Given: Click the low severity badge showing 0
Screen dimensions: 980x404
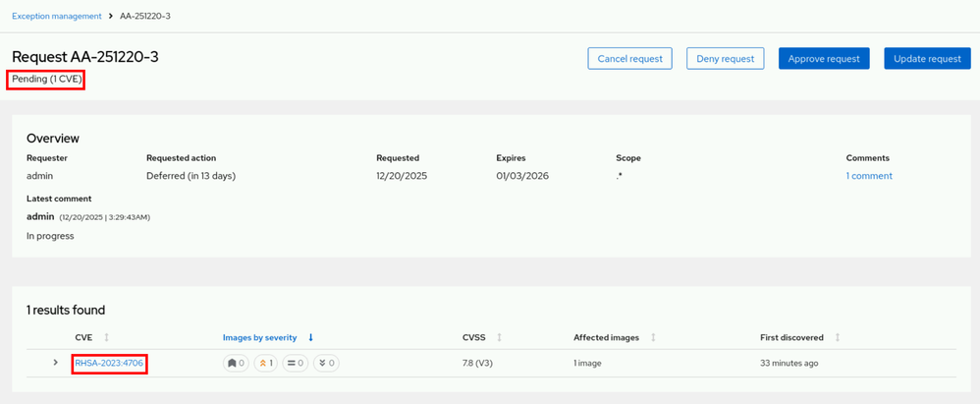Looking at the screenshot, I should click(x=325, y=363).
